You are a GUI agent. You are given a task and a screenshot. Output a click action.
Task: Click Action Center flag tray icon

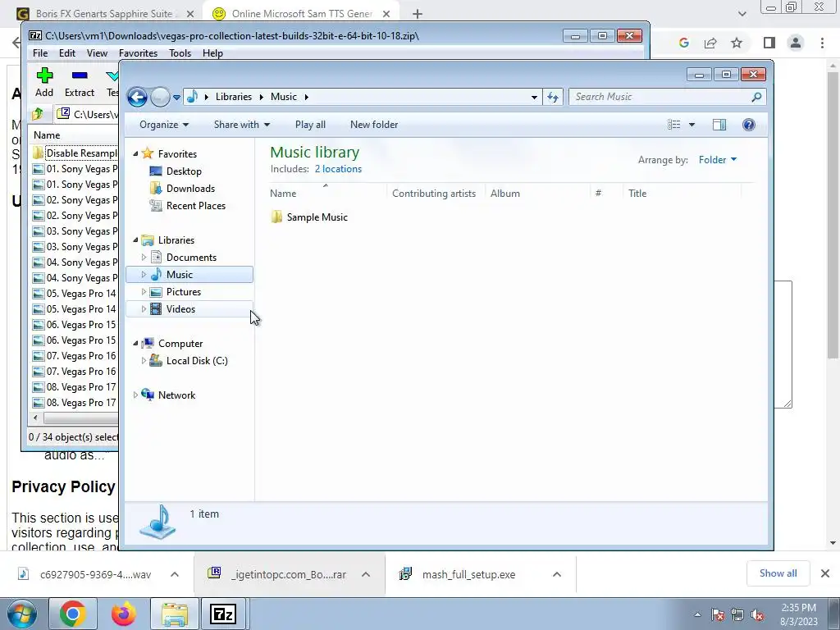pyautogui.click(x=718, y=615)
